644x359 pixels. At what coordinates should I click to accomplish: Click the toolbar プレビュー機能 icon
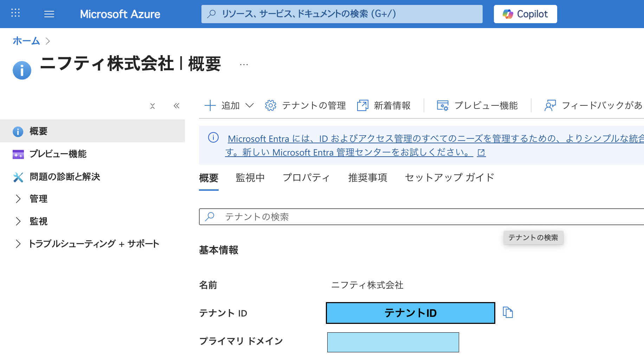[443, 105]
